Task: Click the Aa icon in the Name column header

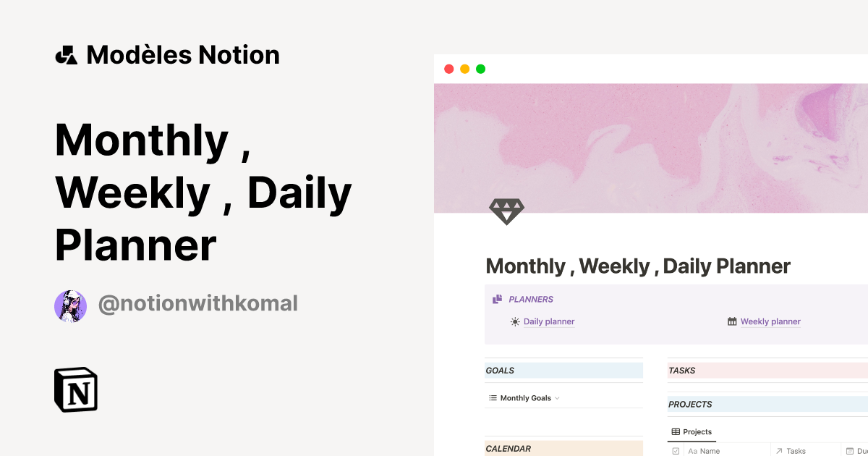Action: 693,450
